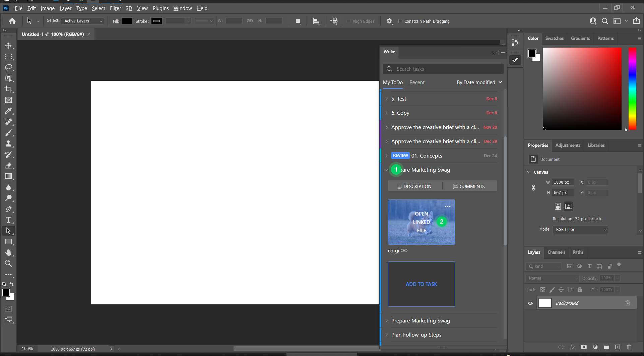Expand the Plan Follow-up Steps task

(387, 335)
